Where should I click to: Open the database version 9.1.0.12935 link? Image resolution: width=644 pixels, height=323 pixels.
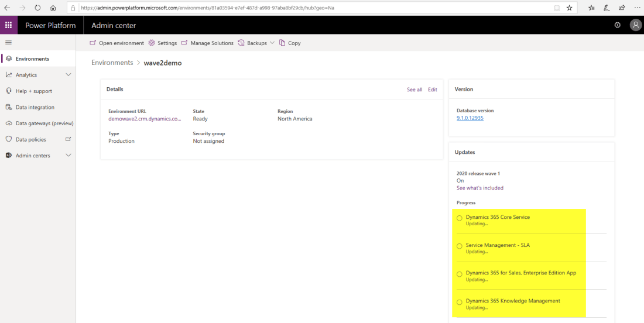[x=470, y=118]
